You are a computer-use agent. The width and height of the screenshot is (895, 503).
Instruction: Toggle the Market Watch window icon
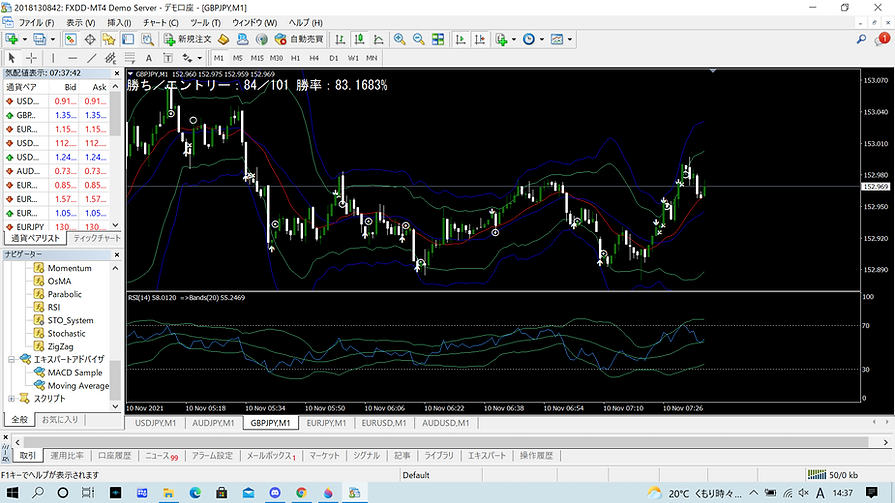coord(71,39)
